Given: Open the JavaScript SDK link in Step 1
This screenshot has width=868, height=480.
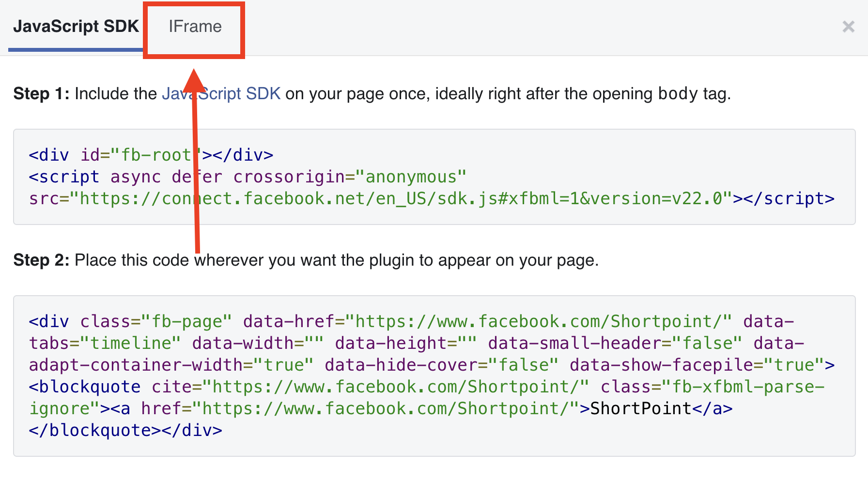Looking at the screenshot, I should (221, 93).
